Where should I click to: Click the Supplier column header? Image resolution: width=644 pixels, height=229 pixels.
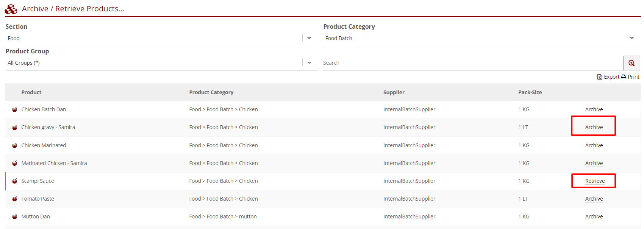(394, 92)
